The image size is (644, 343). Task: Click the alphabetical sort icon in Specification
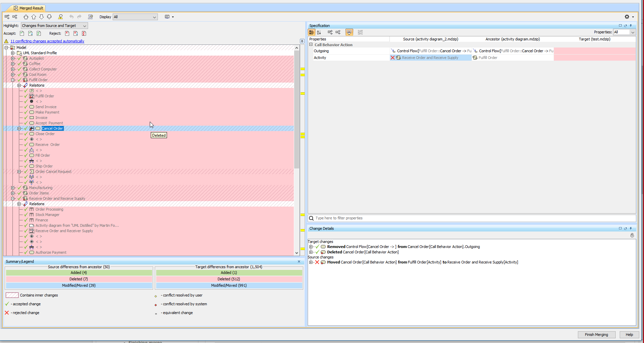[x=319, y=32]
